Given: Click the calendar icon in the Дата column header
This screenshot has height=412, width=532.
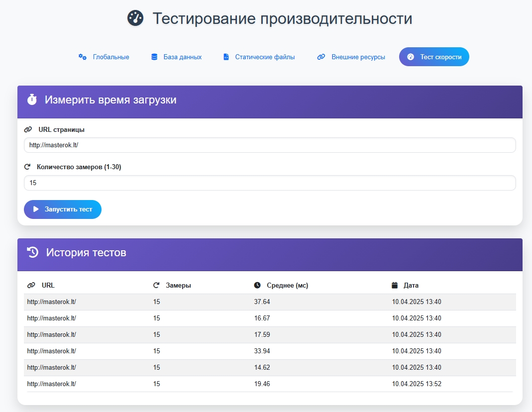Looking at the screenshot, I should 394,285.
